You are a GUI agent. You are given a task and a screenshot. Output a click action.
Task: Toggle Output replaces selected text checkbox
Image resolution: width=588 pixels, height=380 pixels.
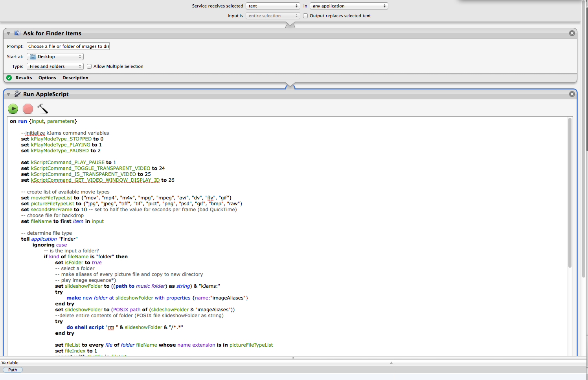(x=305, y=16)
